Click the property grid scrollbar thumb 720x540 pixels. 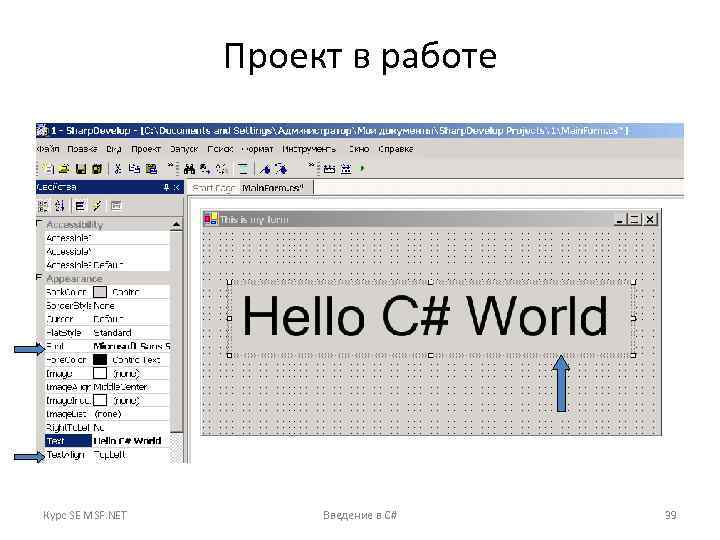click(176, 331)
